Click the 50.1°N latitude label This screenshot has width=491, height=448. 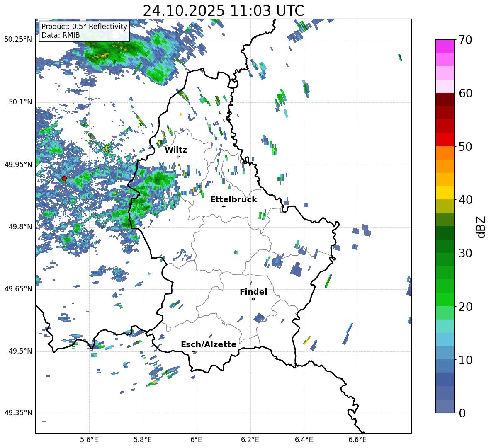click(20, 102)
